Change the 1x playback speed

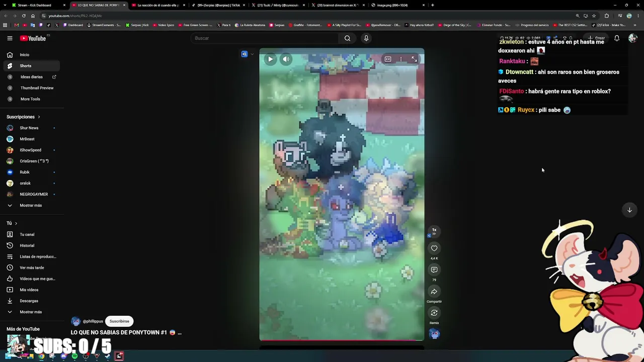[x=434, y=230]
